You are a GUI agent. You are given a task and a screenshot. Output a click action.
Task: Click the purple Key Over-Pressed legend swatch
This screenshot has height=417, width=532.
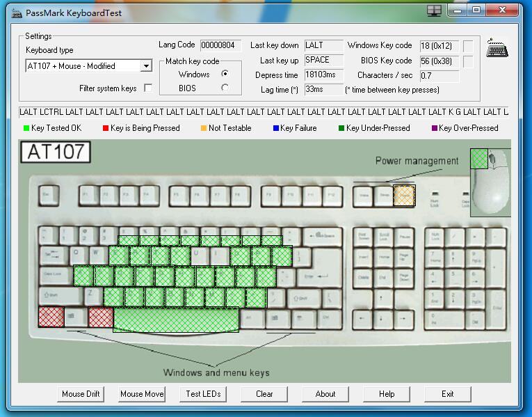point(434,128)
